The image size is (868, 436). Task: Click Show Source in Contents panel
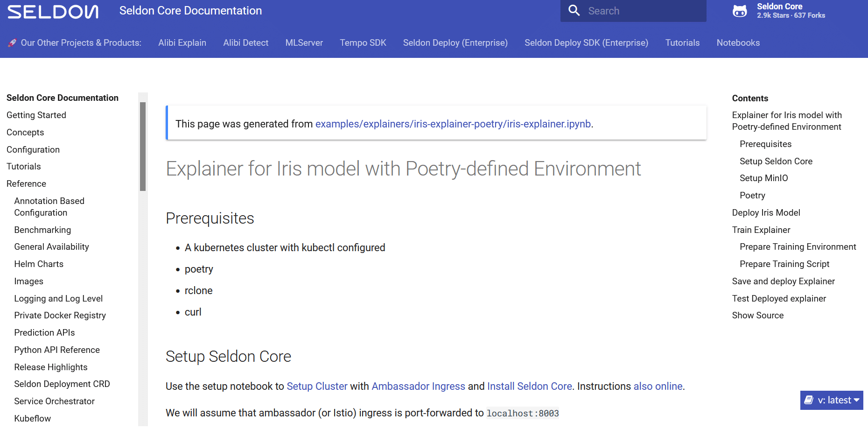tap(757, 316)
